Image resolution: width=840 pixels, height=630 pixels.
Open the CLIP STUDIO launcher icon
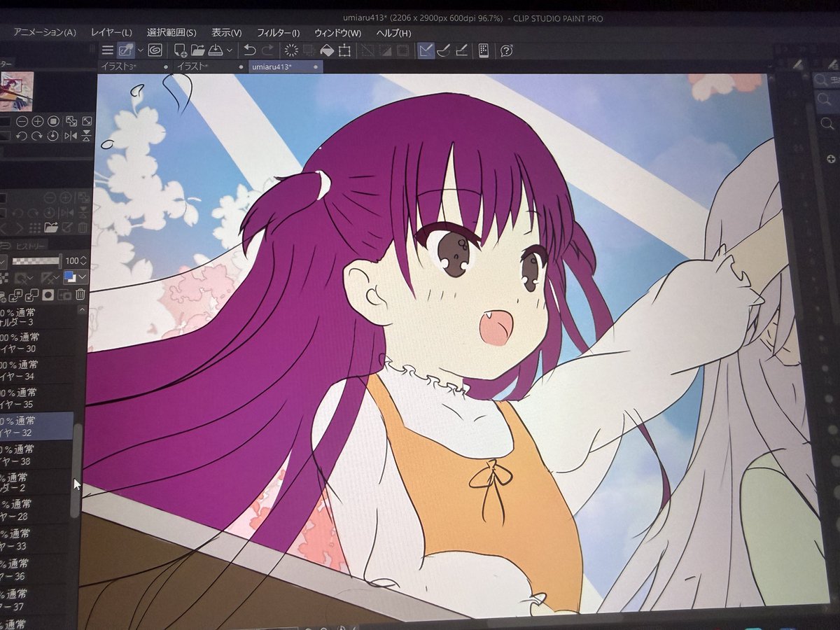(x=155, y=50)
